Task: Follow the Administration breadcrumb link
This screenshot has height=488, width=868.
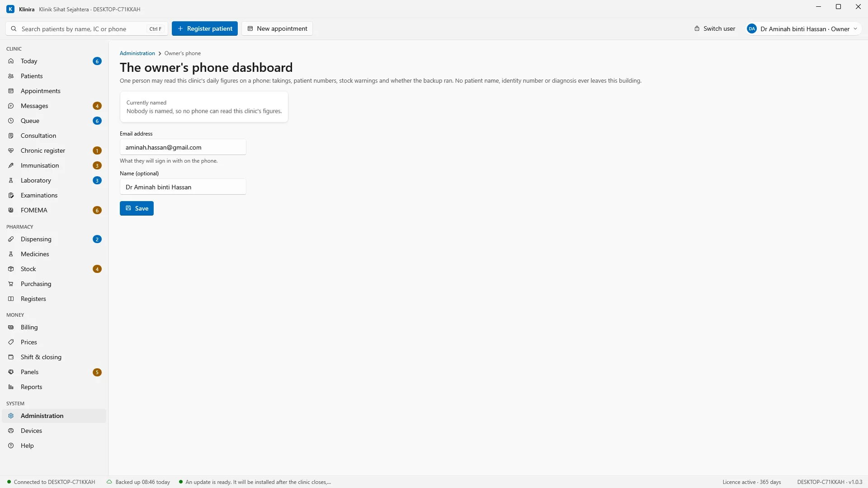Action: coord(137,53)
